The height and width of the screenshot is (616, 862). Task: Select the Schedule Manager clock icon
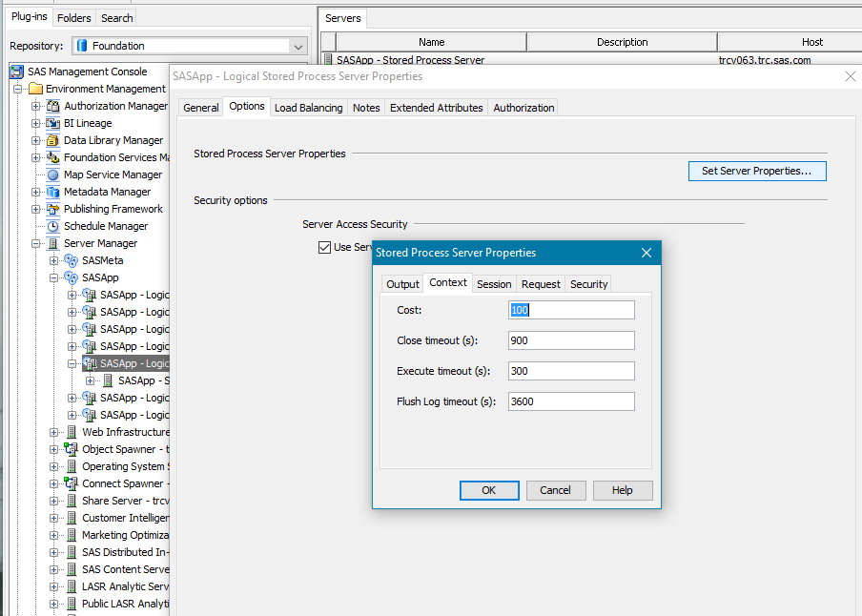point(53,226)
